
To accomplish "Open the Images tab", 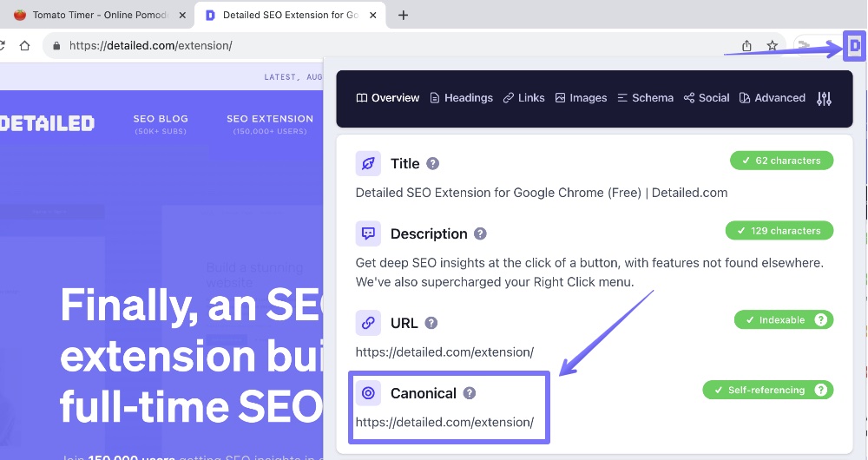I will tap(581, 98).
